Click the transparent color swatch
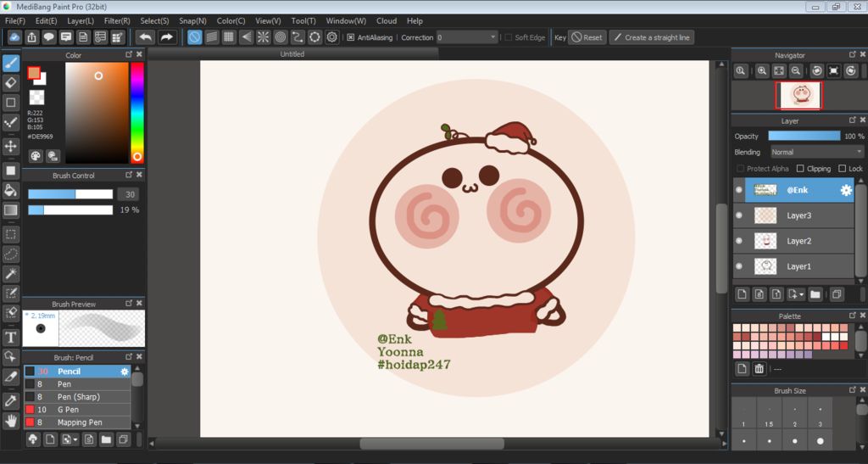 (x=36, y=98)
